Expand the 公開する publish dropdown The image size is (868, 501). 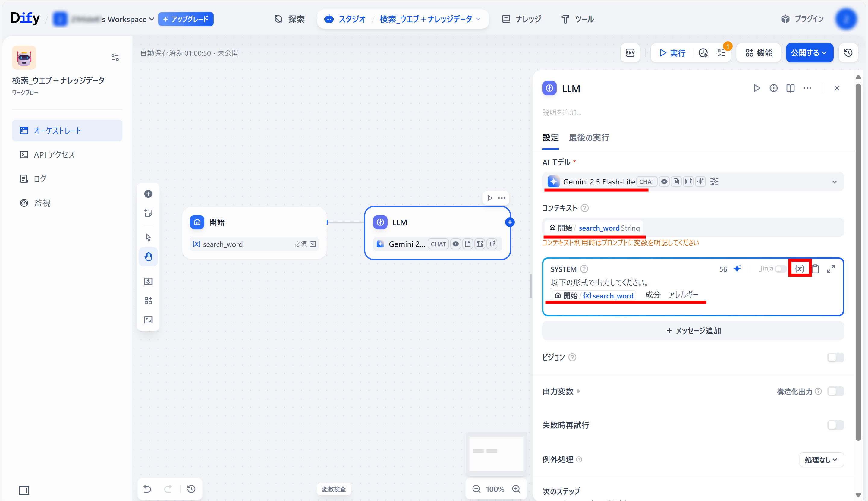tap(809, 53)
